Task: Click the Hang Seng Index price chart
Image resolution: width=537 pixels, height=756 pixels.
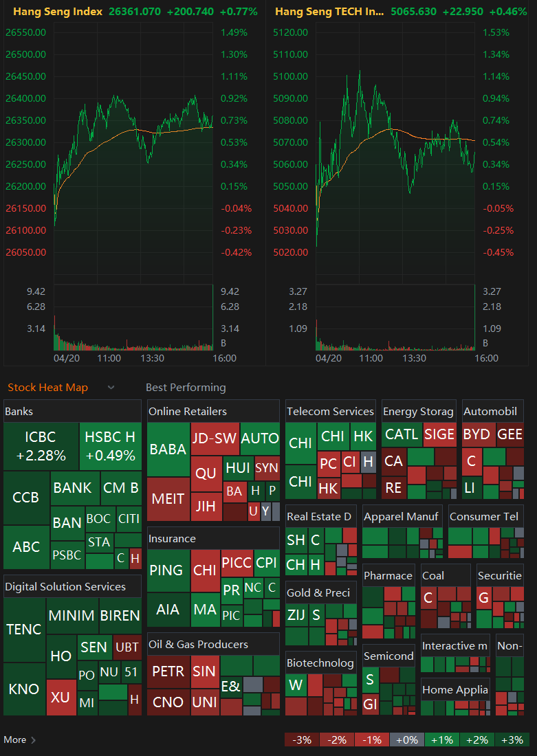Action: click(133, 152)
